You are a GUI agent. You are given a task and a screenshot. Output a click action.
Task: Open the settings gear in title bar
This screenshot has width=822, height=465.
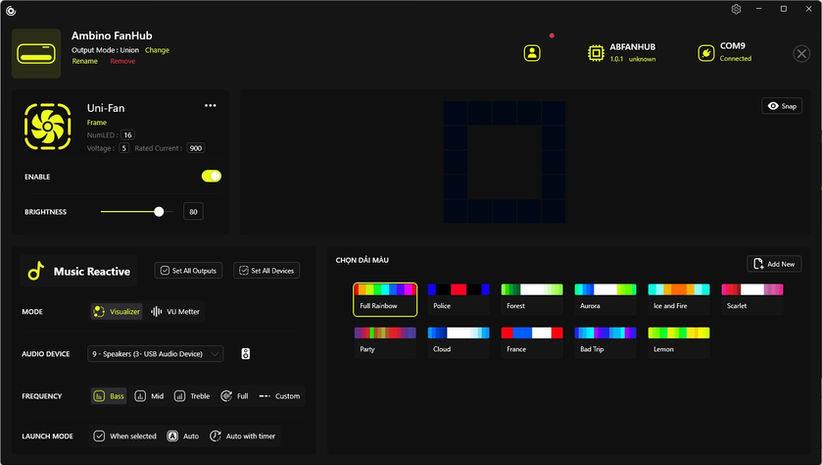(736, 9)
